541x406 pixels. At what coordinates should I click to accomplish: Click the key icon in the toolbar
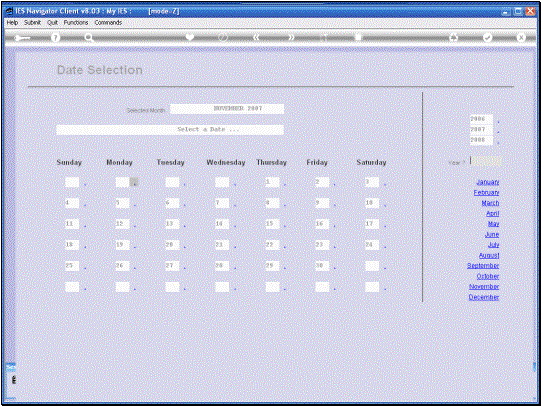[x=22, y=38]
